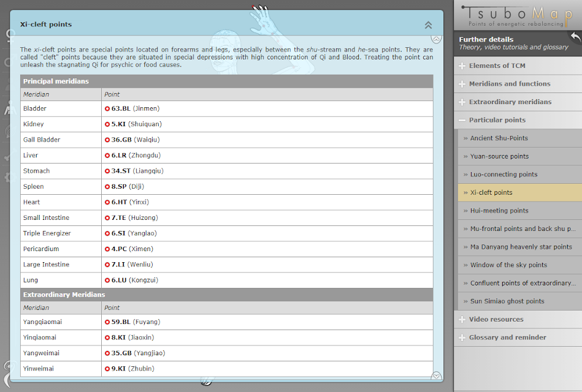Collapse the Xi-cleft points panel with double chevron

[x=428, y=25]
